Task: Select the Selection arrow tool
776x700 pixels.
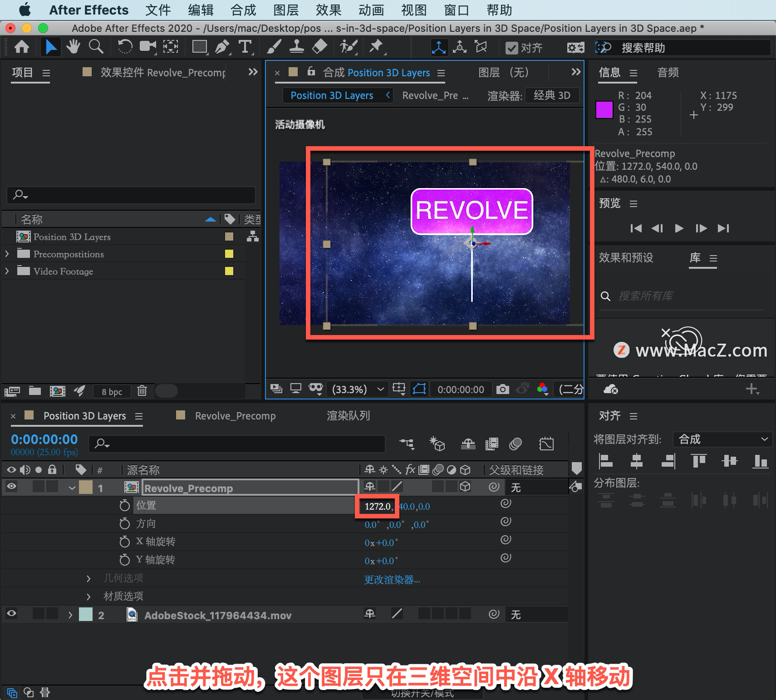Action: (x=51, y=47)
